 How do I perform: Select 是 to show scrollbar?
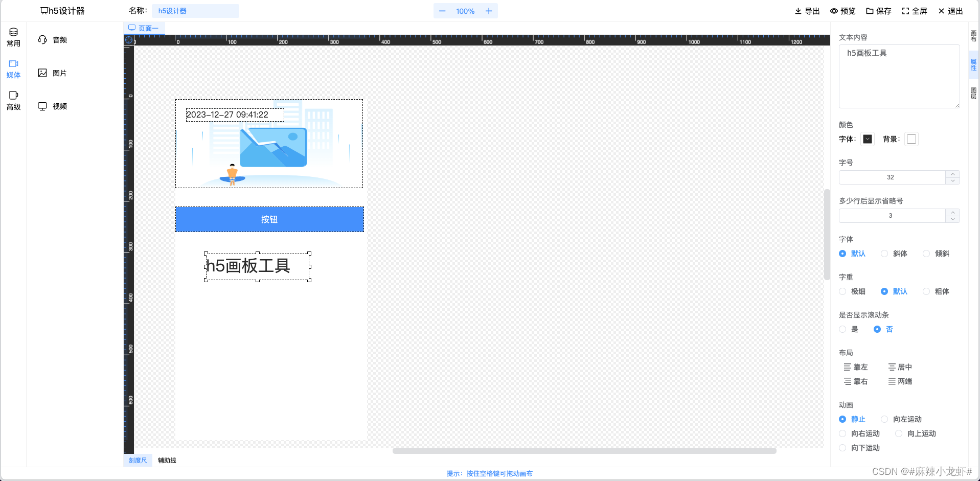pyautogui.click(x=849, y=329)
